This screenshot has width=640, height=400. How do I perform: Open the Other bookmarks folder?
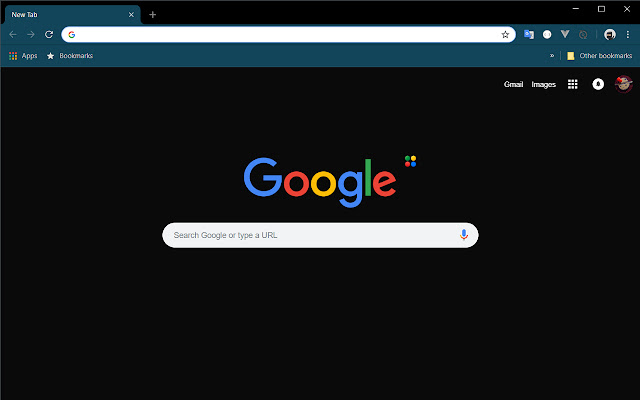point(600,56)
